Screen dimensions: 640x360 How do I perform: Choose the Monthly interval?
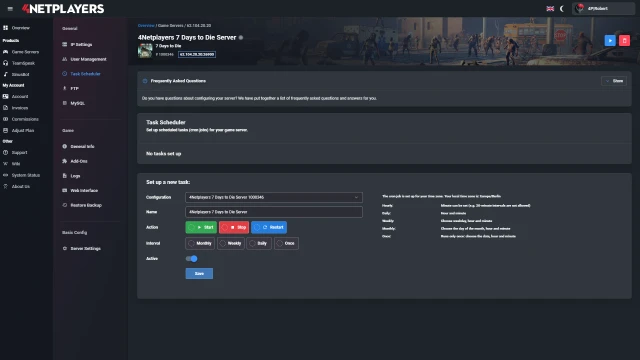200,243
